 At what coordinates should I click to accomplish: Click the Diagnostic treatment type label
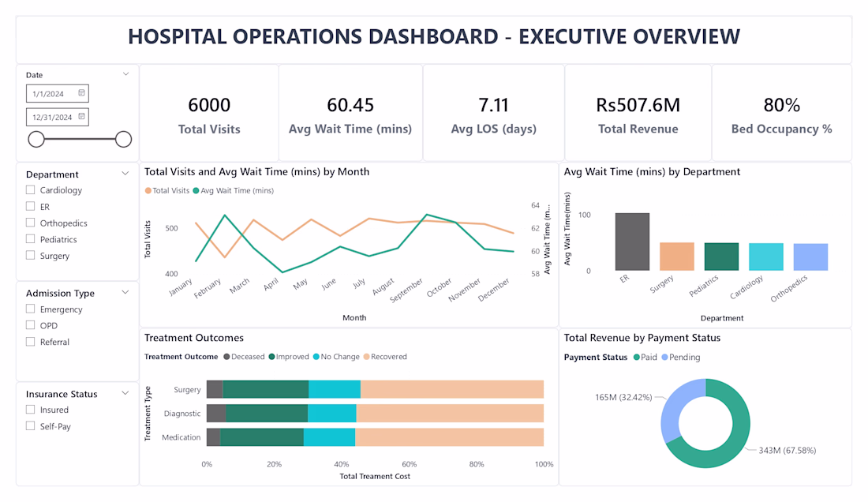click(x=182, y=414)
